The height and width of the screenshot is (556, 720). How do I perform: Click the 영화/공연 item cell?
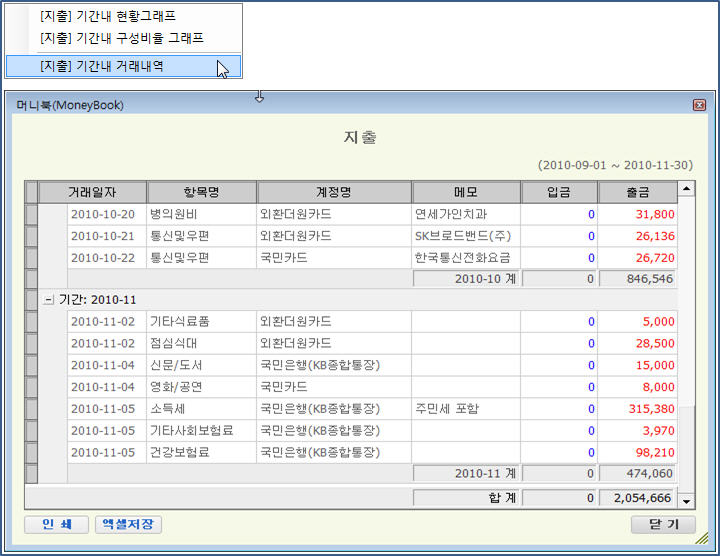201,387
